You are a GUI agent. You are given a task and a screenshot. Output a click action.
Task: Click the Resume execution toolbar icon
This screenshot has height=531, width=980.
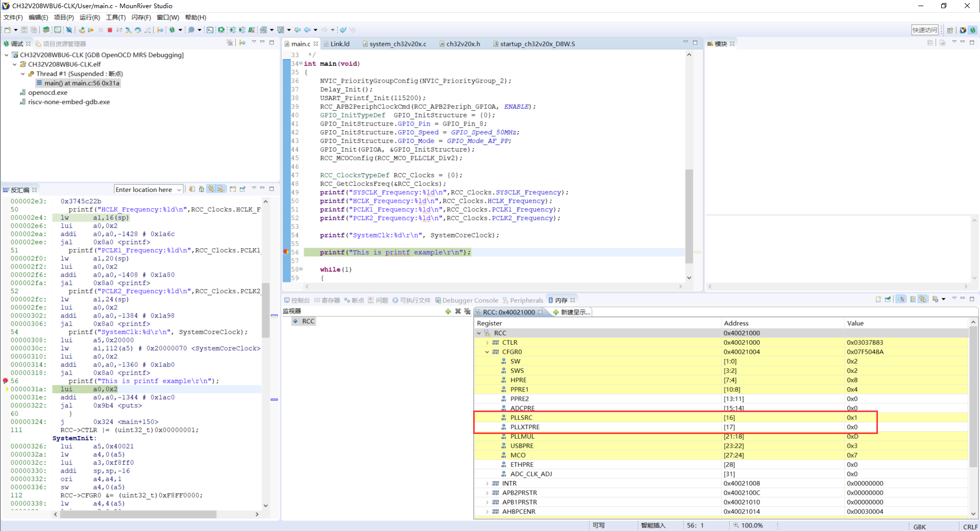coord(91,30)
